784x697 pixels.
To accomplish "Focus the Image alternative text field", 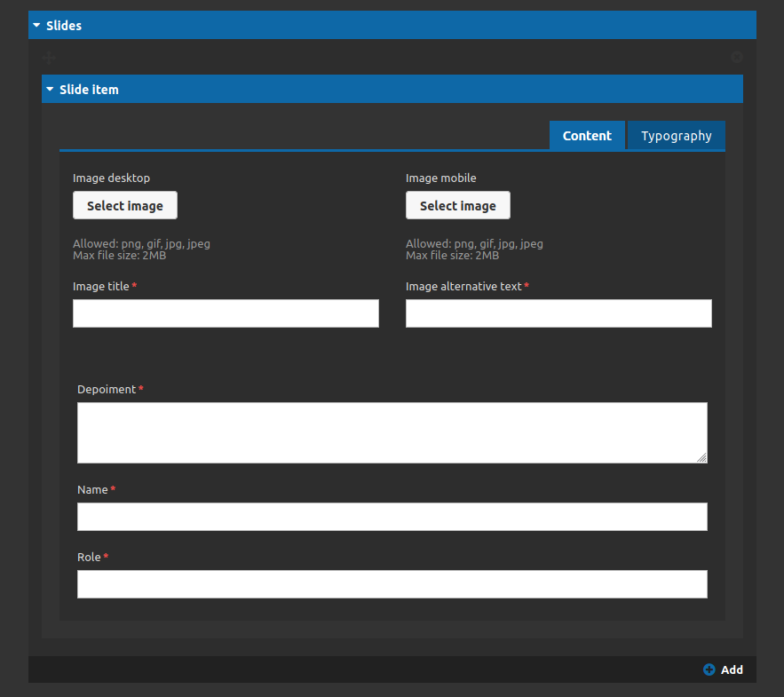I will click(x=558, y=313).
